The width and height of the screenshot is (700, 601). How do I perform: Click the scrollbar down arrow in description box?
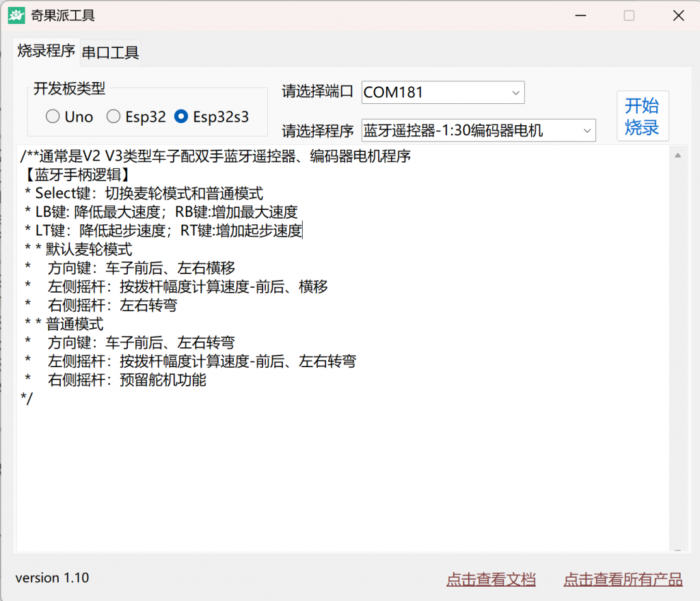pos(677,550)
